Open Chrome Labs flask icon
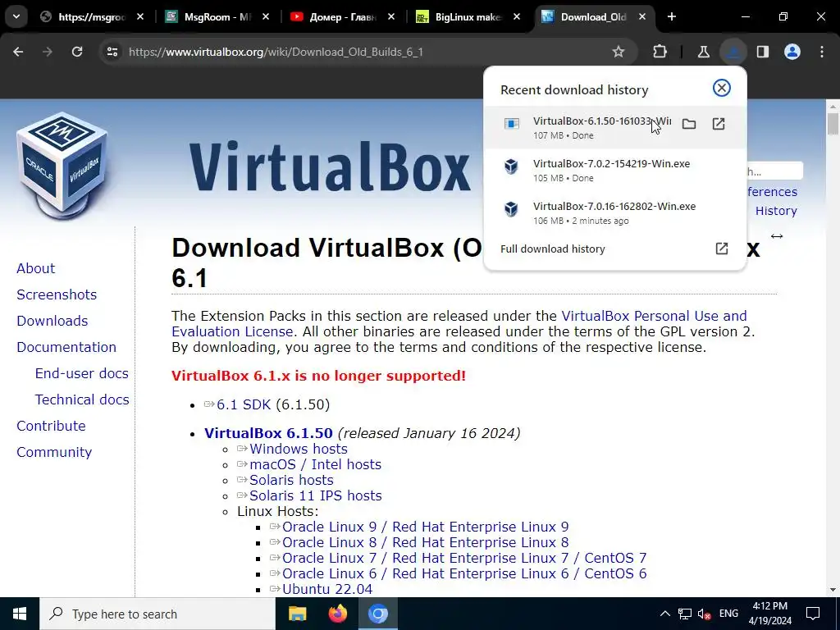Viewport: 840px width, 630px height. (703, 52)
